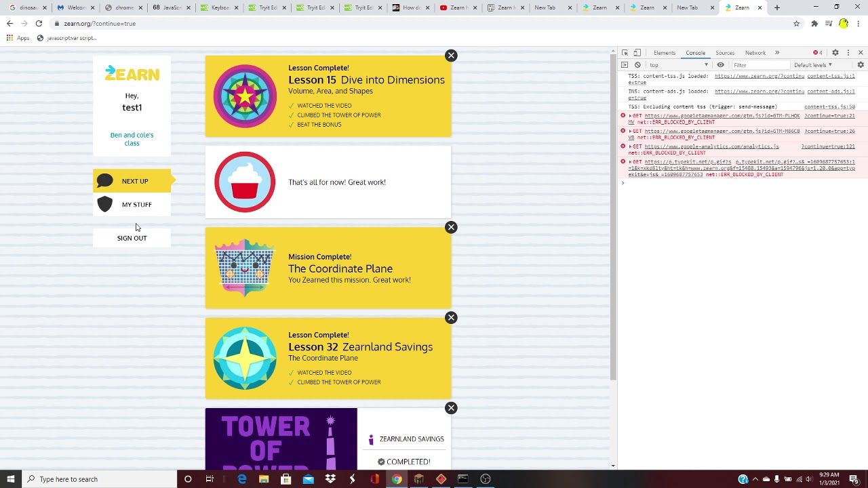Expand the typekit GET error entry
The width and height of the screenshot is (868, 488).
(630, 162)
